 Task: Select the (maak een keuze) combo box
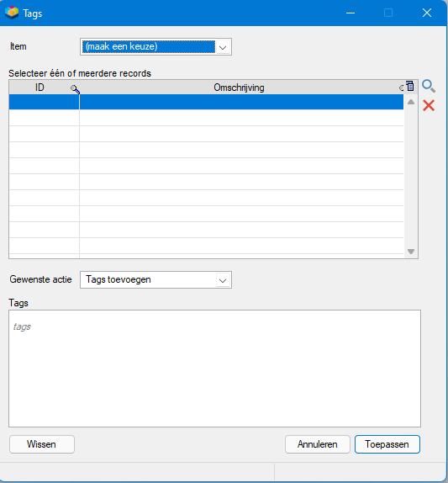pyautogui.click(x=155, y=47)
